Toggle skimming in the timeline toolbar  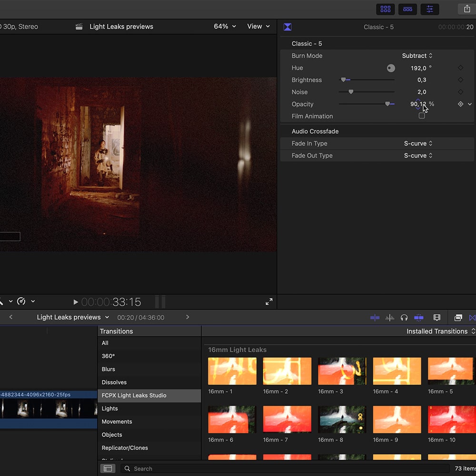[375, 317]
